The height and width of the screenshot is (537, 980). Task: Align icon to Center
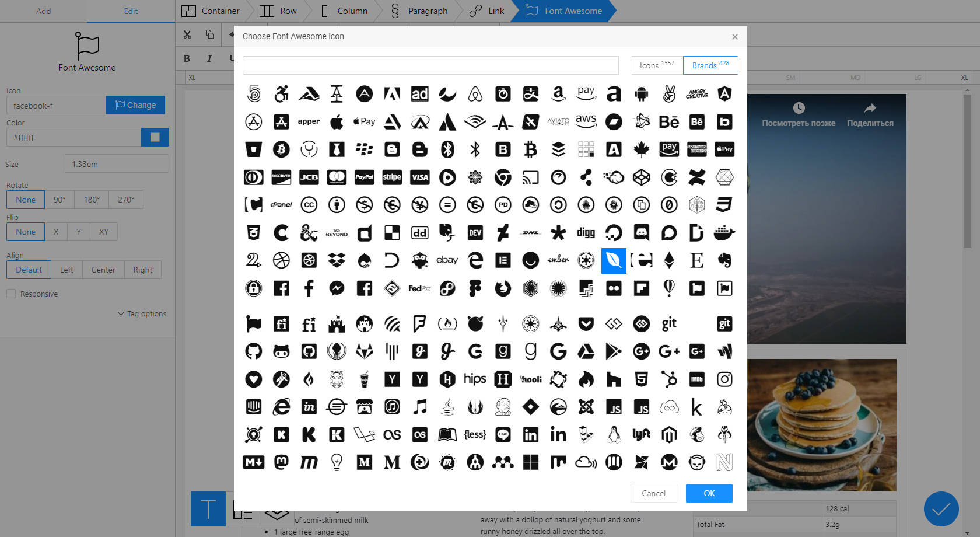[x=103, y=270]
